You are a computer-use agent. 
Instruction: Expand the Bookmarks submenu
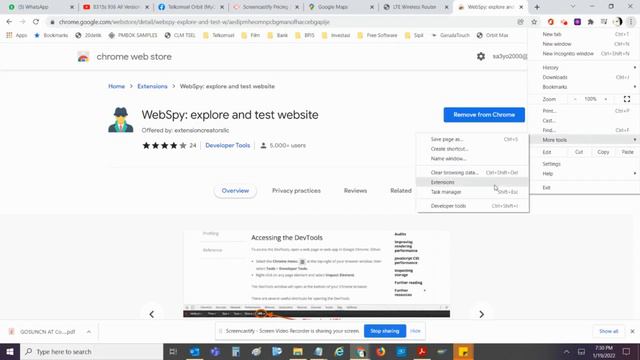click(584, 87)
